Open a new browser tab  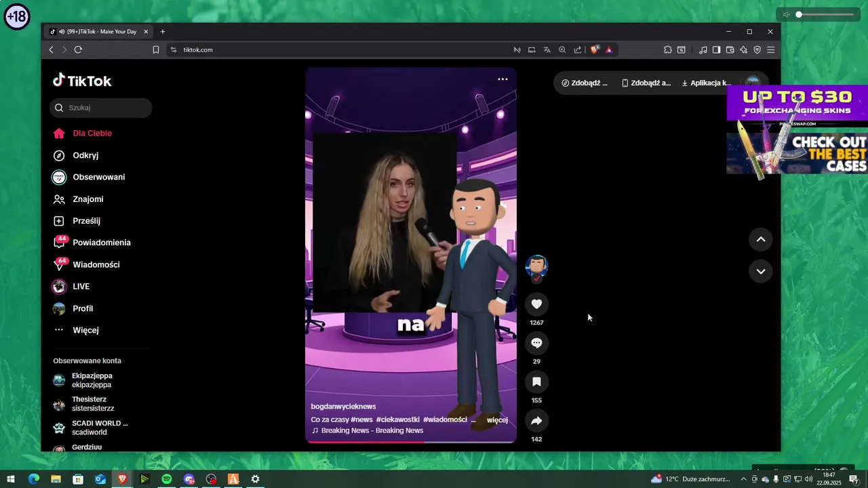pos(163,31)
